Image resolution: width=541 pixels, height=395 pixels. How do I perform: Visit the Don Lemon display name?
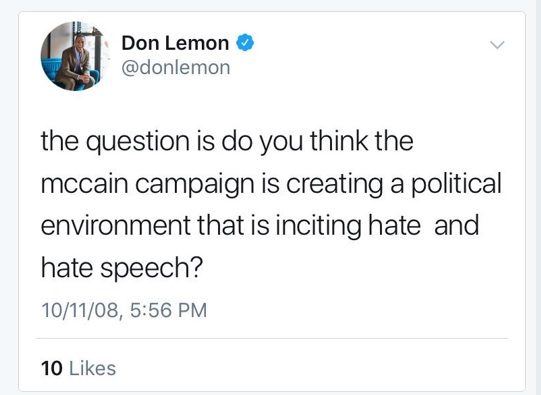175,43
